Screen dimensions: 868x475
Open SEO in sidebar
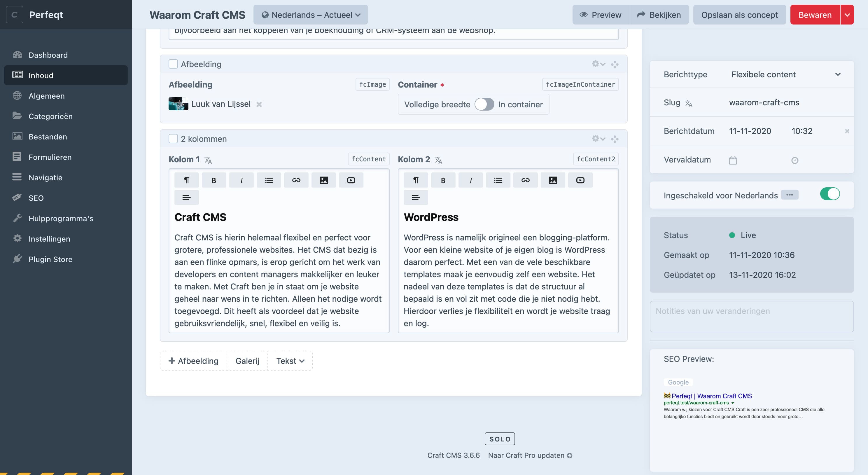66,198
